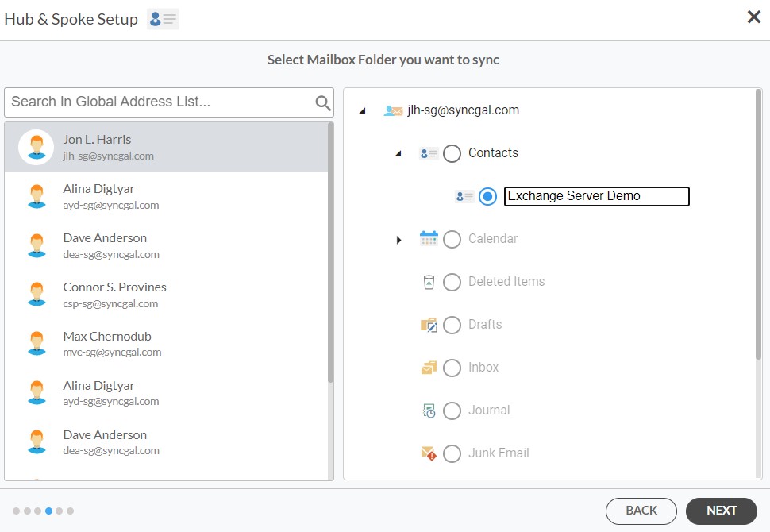Click the Calendar folder label
This screenshot has height=532, width=770.
[x=493, y=238]
